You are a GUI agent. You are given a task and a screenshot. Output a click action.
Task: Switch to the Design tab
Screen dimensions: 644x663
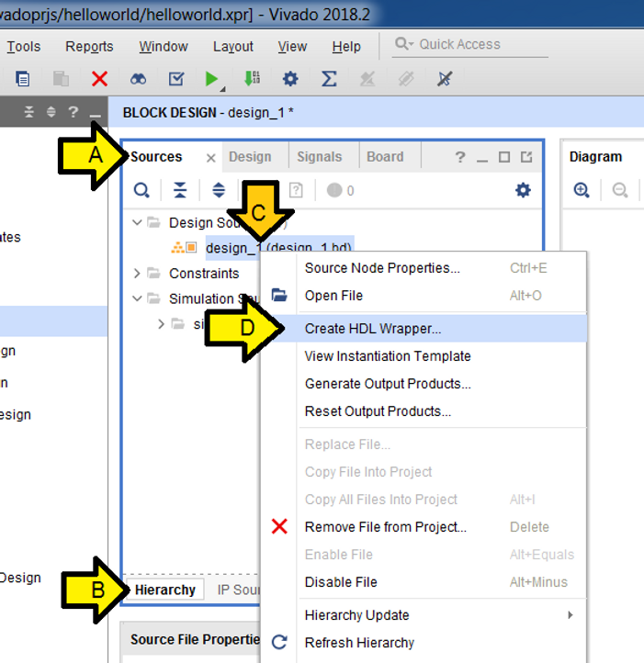[250, 157]
